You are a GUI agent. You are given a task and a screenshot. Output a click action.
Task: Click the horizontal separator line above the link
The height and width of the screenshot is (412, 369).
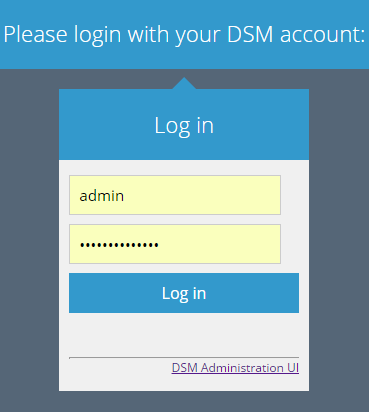(x=184, y=358)
